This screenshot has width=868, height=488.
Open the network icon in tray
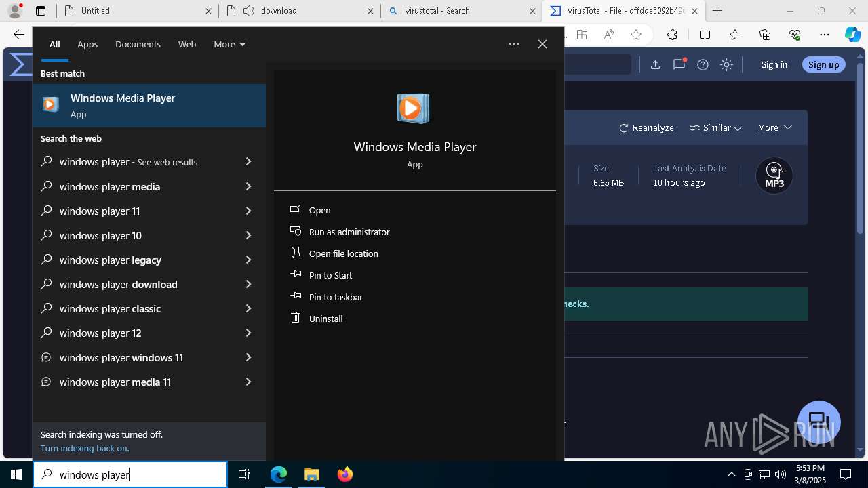click(x=764, y=474)
